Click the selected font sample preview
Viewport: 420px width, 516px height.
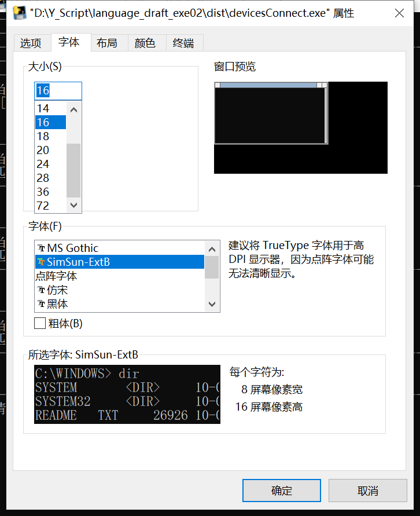(x=127, y=394)
